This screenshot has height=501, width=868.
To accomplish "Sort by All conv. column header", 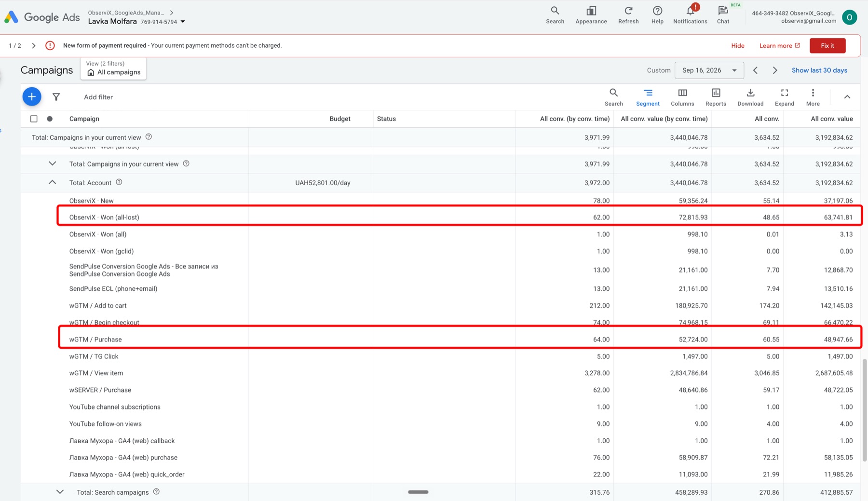I will tap(767, 119).
